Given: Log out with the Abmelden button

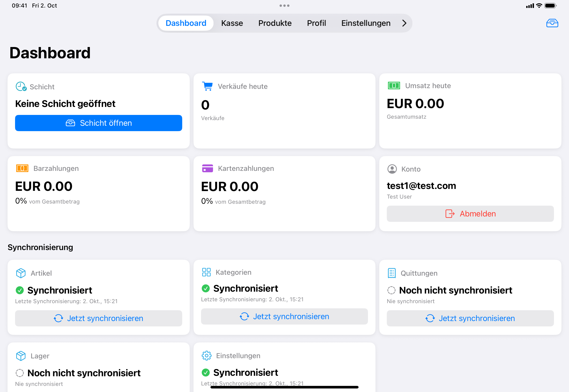Looking at the screenshot, I should [470, 214].
